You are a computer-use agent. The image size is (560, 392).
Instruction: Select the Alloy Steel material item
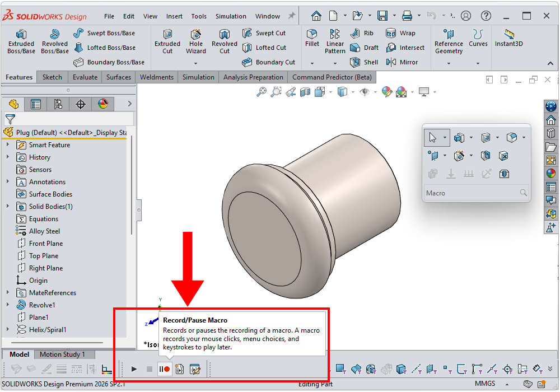(x=38, y=231)
